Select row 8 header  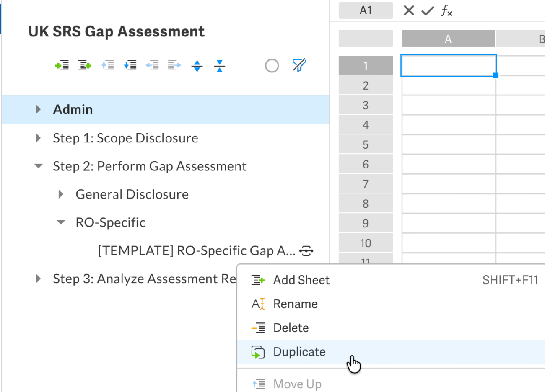[x=366, y=204]
